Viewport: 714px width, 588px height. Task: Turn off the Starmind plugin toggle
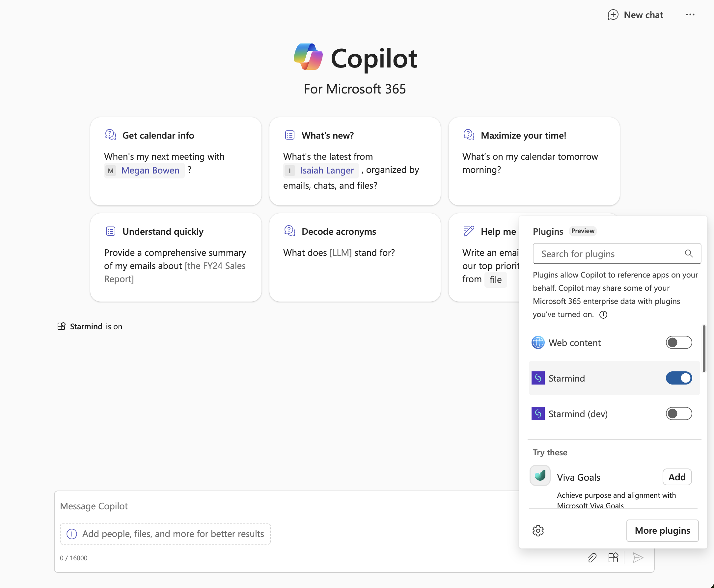pyautogui.click(x=678, y=378)
